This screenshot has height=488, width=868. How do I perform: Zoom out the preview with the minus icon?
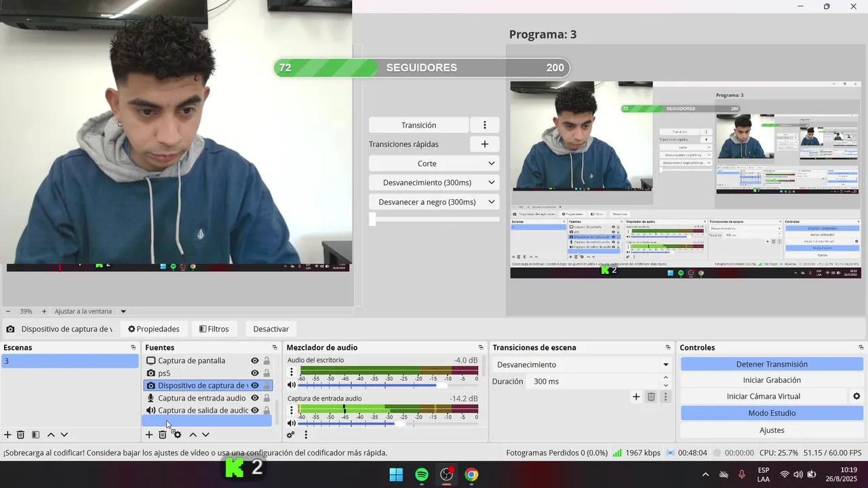(x=7, y=311)
